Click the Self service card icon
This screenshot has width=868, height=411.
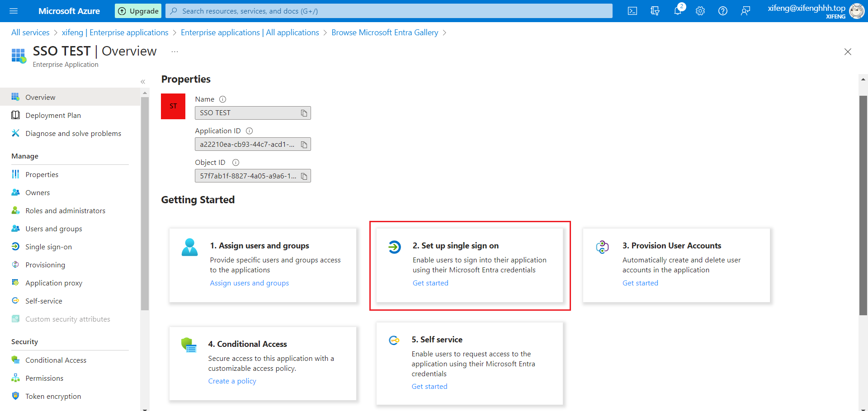tap(394, 340)
